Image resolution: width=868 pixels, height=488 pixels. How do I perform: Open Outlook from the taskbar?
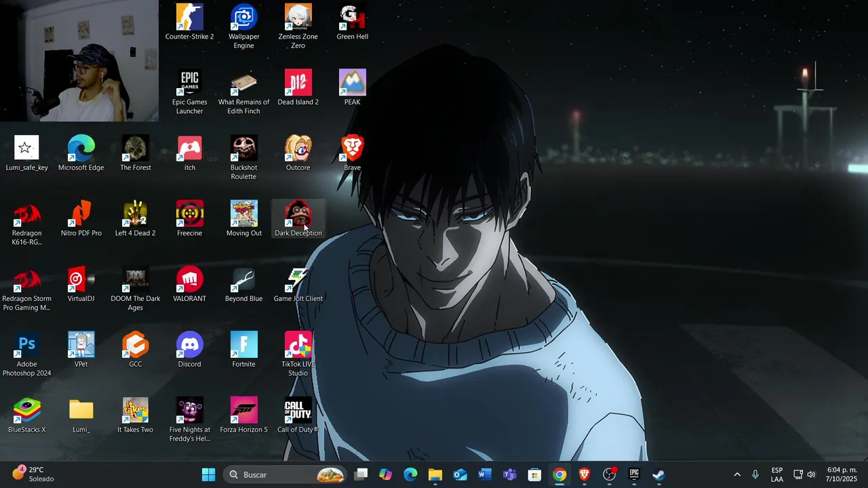tap(460, 474)
